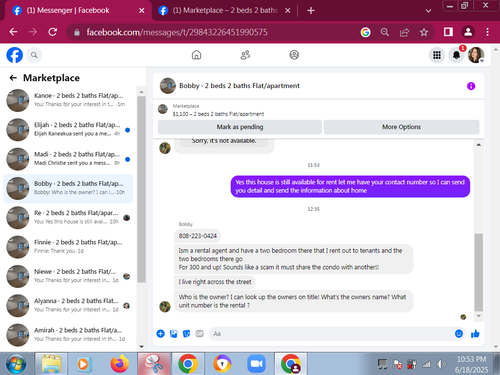Click the More Options button
Image resolution: width=500 pixels, height=375 pixels.
(x=401, y=127)
